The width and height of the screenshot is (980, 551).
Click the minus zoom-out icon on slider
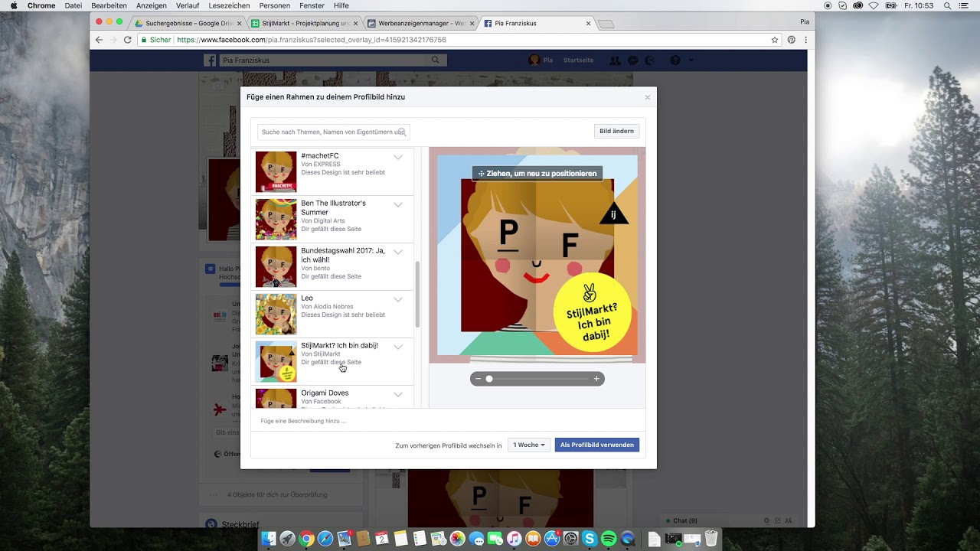(478, 379)
